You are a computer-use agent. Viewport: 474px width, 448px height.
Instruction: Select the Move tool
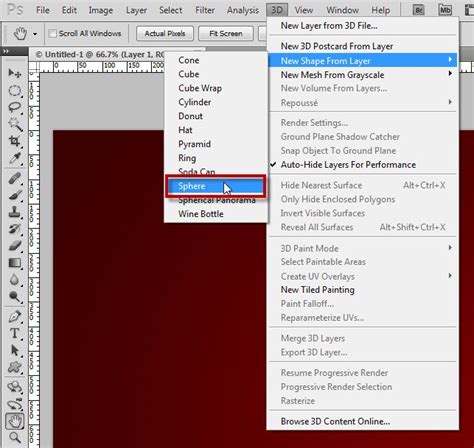pos(15,73)
